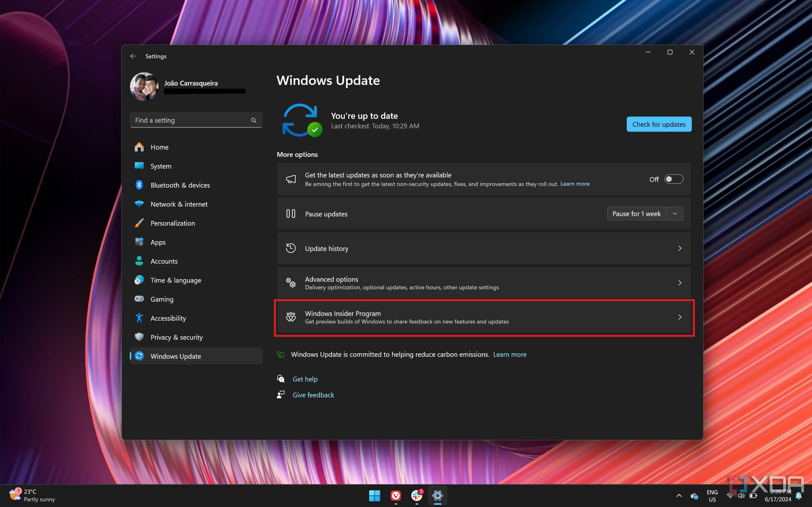Click the Windows Update navigation icon
This screenshot has width=812, height=507.
[139, 356]
